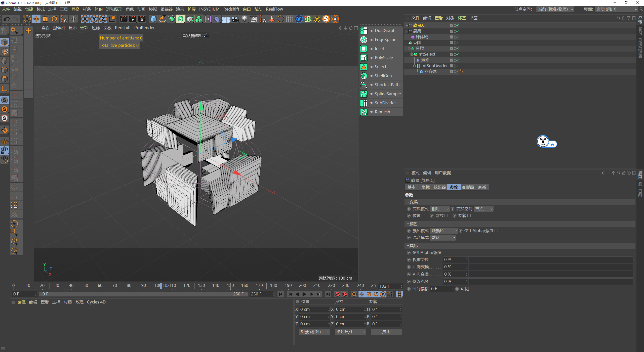
Task: Click the 权重变换 slider track
Action: [550, 260]
